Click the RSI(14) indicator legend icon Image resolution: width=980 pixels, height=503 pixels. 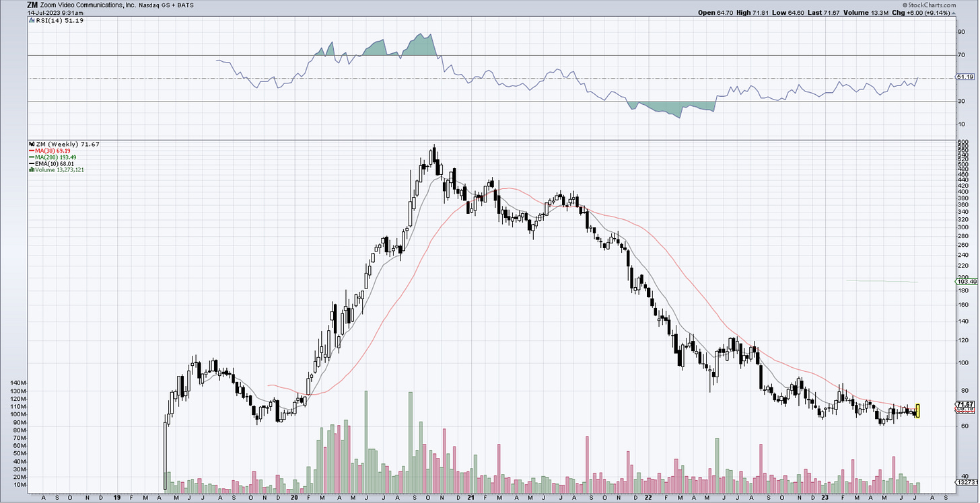coord(30,21)
